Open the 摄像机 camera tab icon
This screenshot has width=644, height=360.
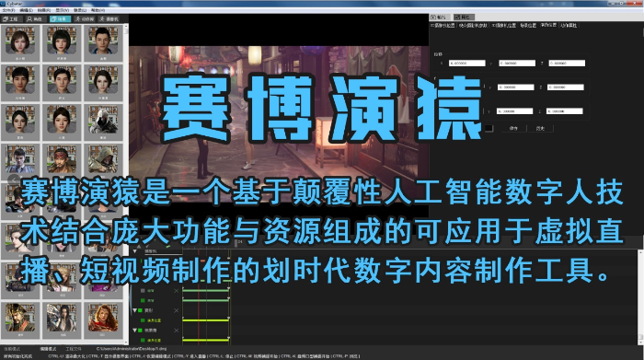click(109, 19)
